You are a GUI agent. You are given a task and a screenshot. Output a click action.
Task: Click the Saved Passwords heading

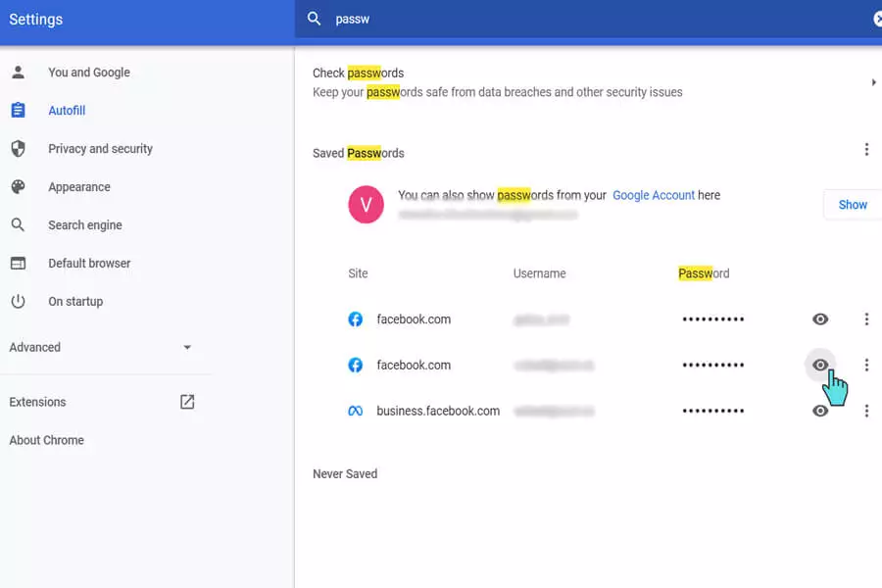[x=359, y=153]
